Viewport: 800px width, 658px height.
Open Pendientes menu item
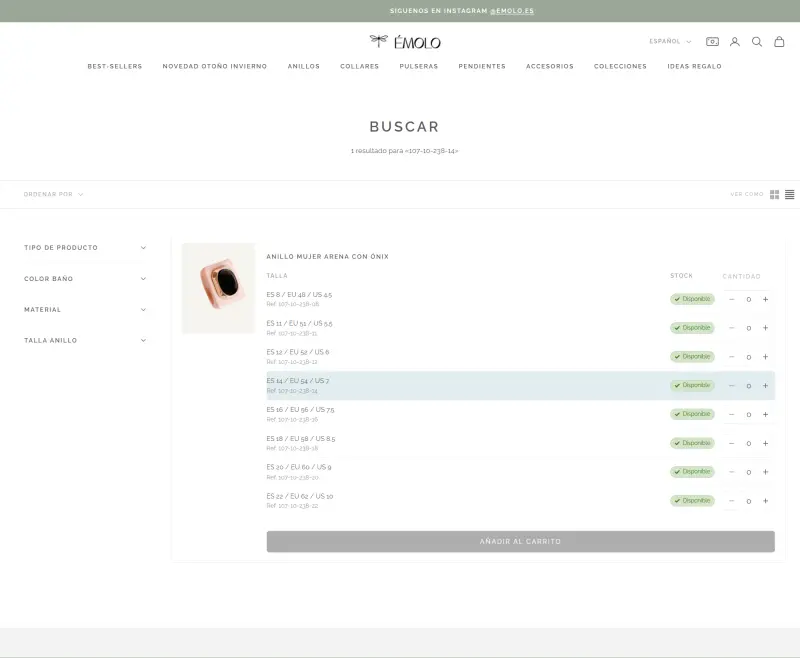pos(482,66)
